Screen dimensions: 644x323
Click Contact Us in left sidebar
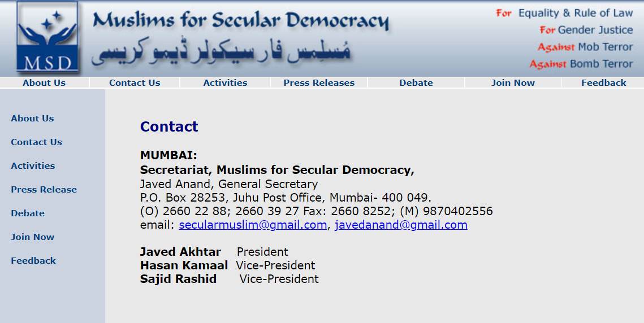click(x=36, y=142)
